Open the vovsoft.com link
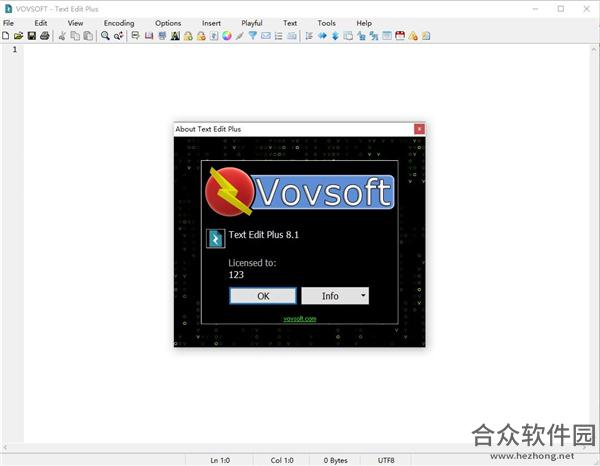The image size is (600, 466). point(300,319)
